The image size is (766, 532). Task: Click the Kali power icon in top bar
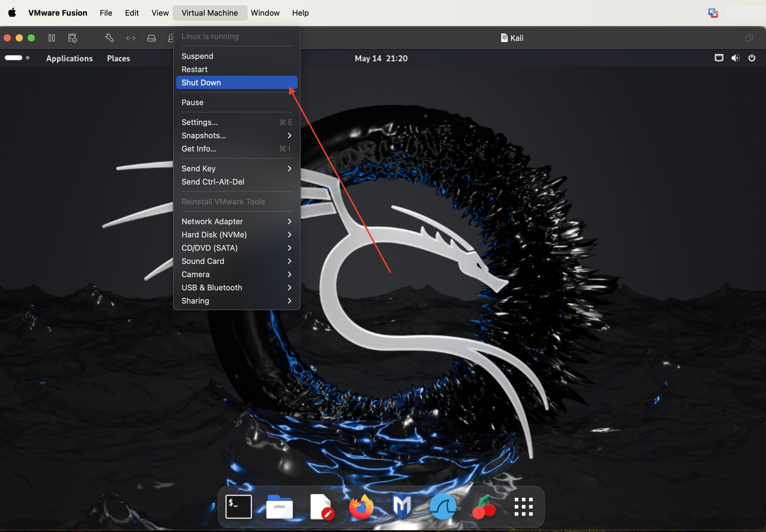tap(752, 58)
